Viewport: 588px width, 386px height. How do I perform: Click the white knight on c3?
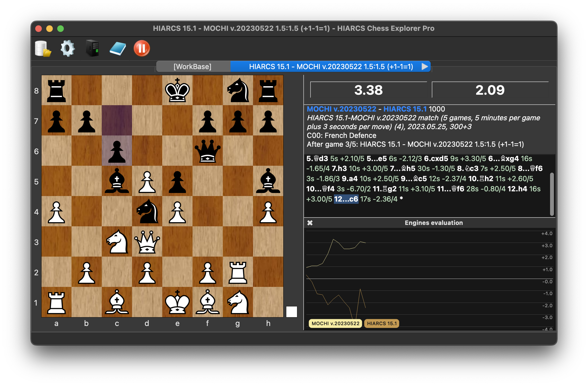[x=117, y=242]
